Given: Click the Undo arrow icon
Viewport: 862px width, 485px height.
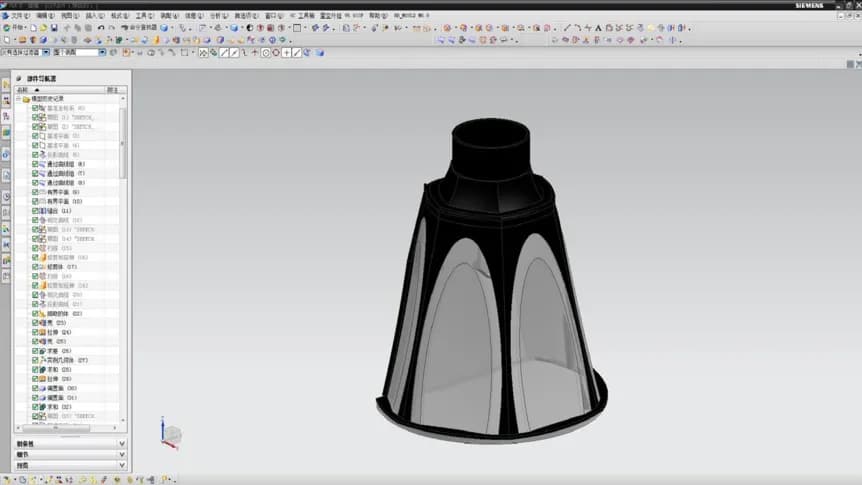Looking at the screenshot, I should (x=101, y=27).
